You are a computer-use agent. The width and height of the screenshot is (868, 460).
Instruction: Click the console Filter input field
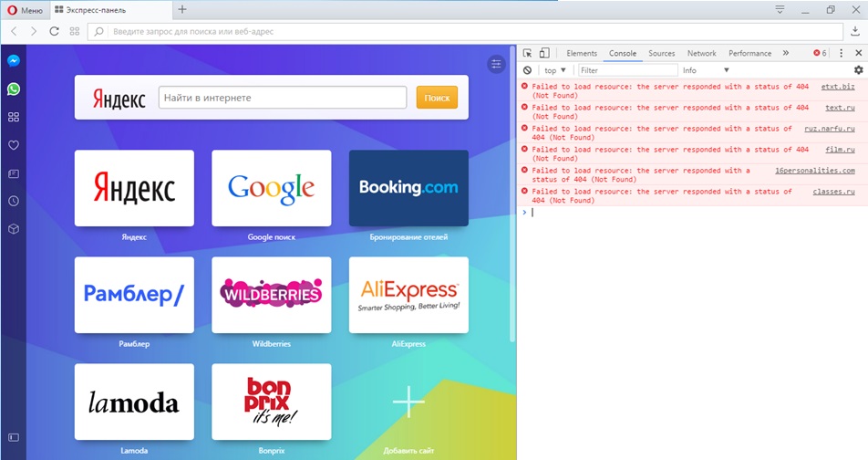[627, 70]
